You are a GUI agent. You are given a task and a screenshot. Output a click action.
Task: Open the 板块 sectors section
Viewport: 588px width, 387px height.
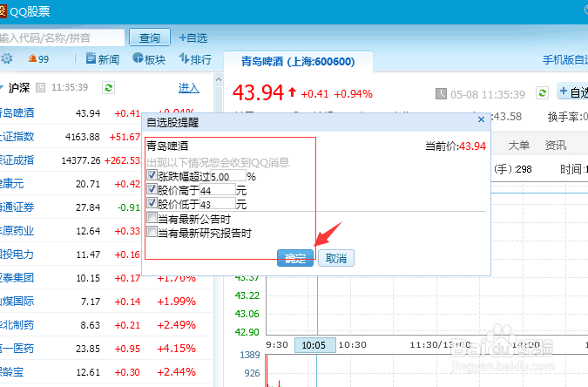coord(149,58)
